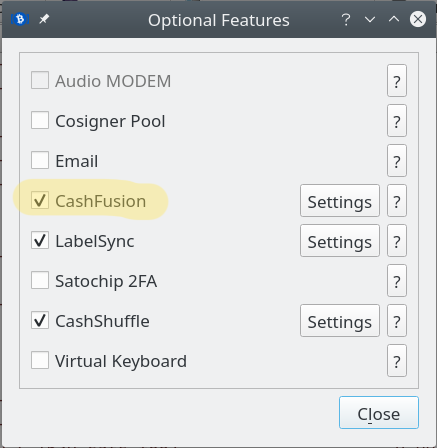Show help for the Email plugin
This screenshot has width=437, height=448.
point(397,161)
